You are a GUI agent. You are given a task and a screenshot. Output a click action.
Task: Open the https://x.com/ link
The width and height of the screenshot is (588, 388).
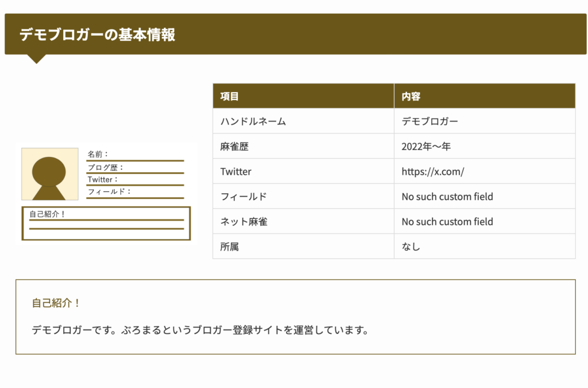432,171
